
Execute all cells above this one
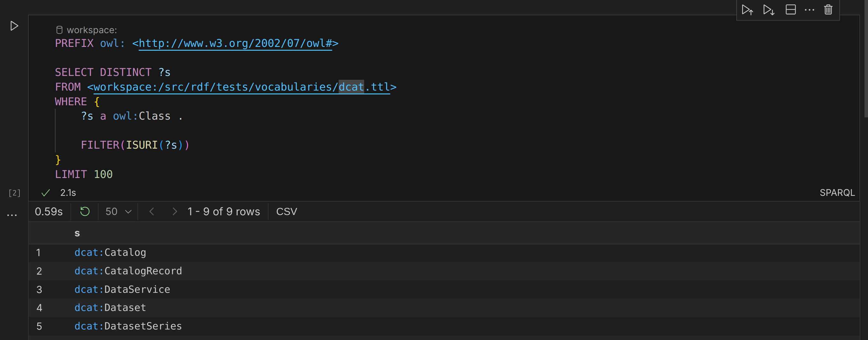click(747, 10)
